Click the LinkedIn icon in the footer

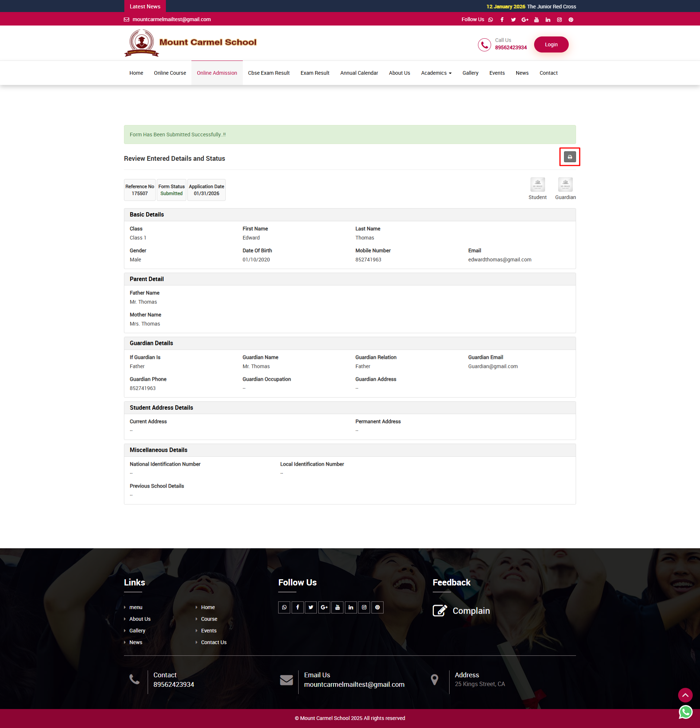[x=351, y=607]
